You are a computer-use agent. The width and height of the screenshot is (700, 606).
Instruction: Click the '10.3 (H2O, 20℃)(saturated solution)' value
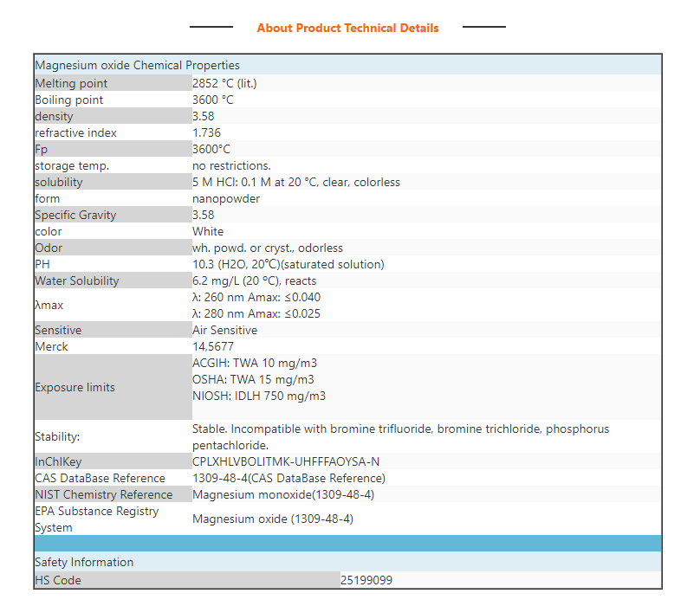288,265
